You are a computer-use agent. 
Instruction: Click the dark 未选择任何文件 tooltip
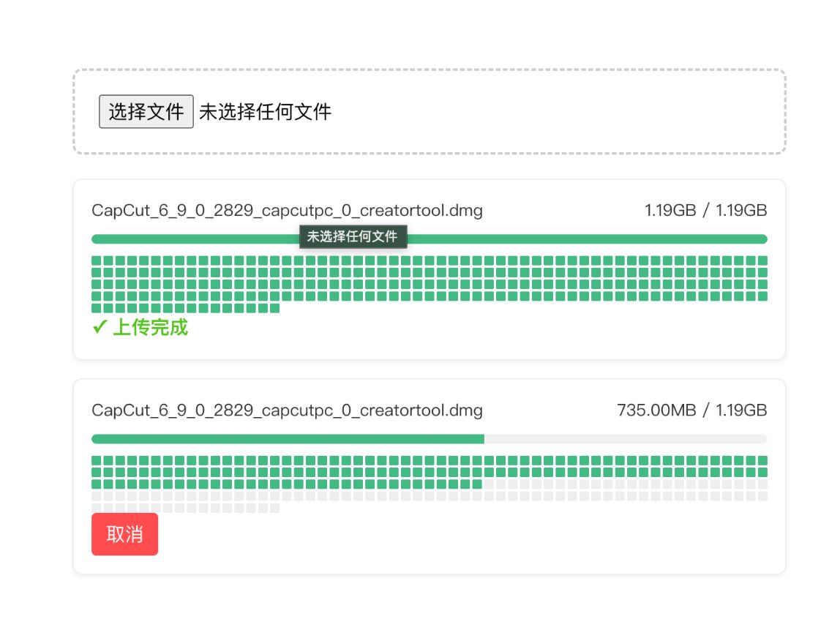click(353, 236)
